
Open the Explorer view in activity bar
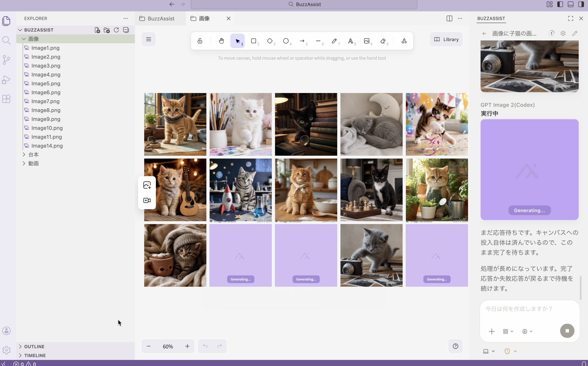[6, 21]
